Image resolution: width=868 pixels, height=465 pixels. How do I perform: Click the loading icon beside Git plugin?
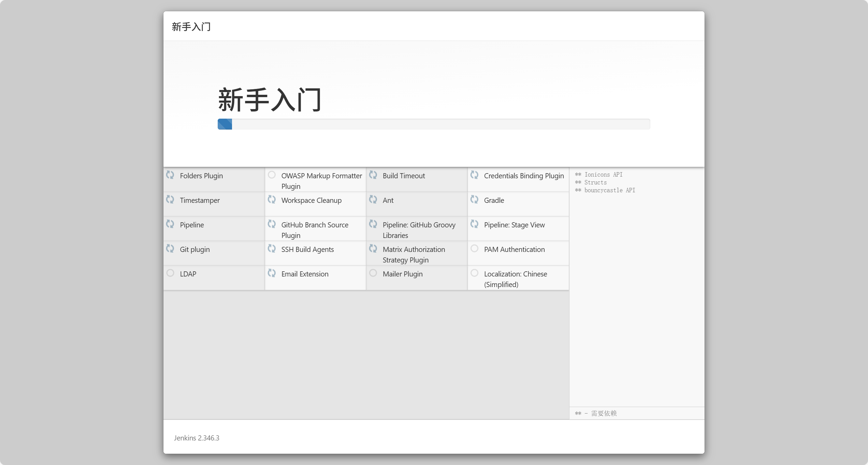point(170,249)
